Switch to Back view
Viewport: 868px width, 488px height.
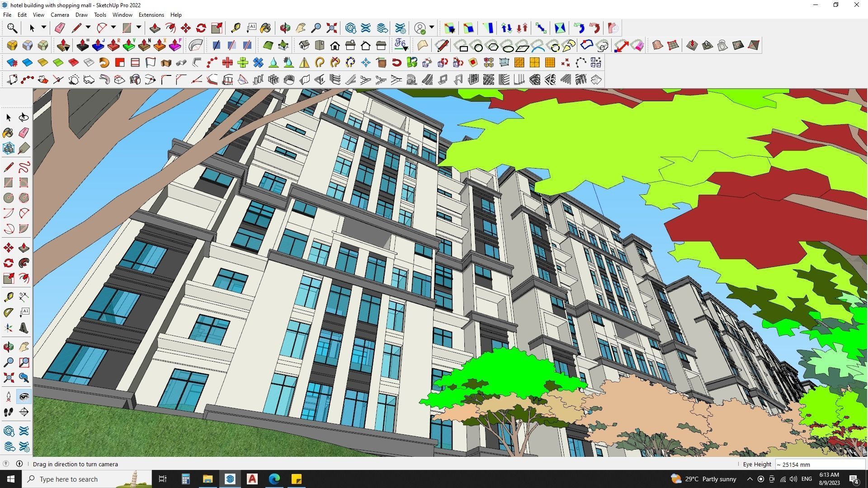[x=366, y=45]
